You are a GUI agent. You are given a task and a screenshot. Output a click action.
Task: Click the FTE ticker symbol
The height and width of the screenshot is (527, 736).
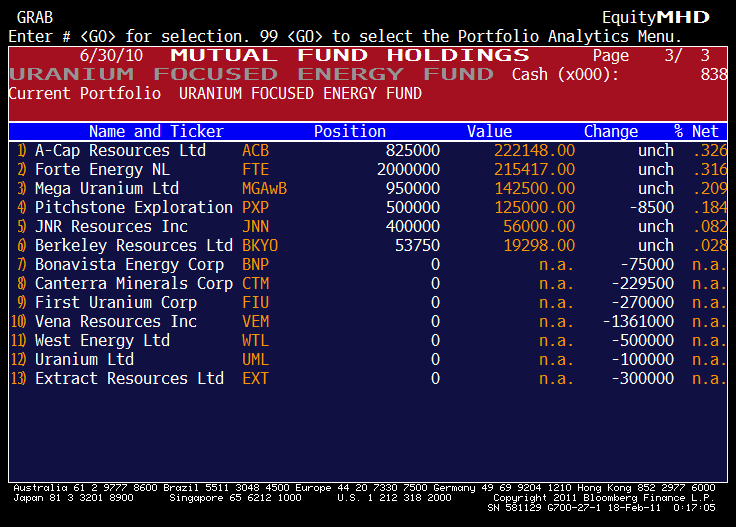click(255, 169)
